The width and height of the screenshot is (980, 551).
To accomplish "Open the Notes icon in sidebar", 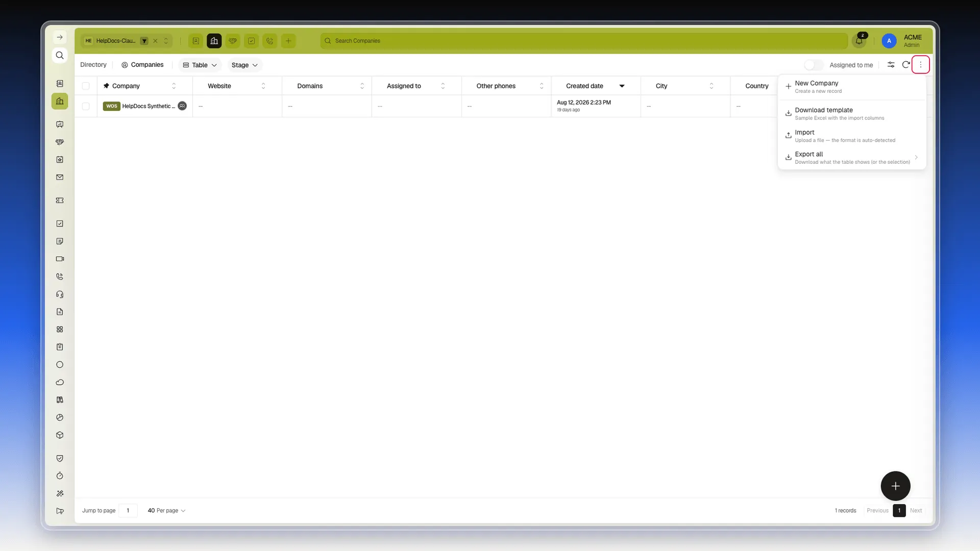I will click(60, 241).
